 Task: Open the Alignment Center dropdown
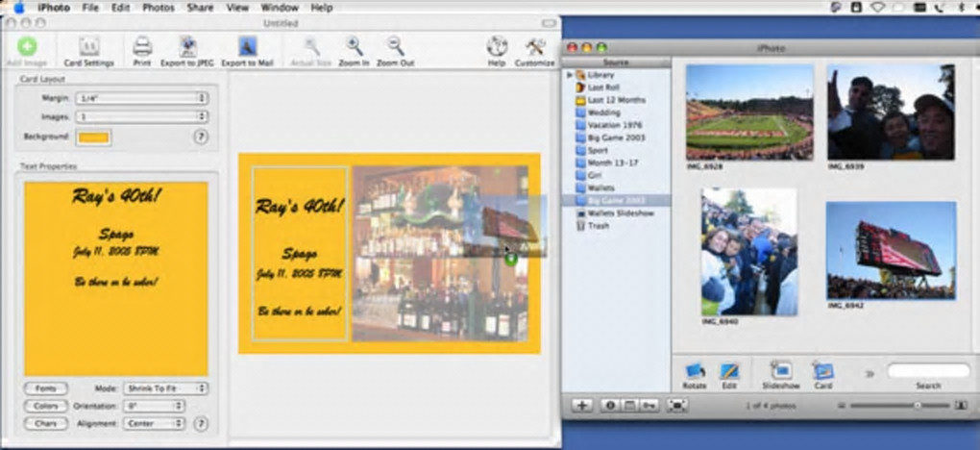(x=153, y=424)
